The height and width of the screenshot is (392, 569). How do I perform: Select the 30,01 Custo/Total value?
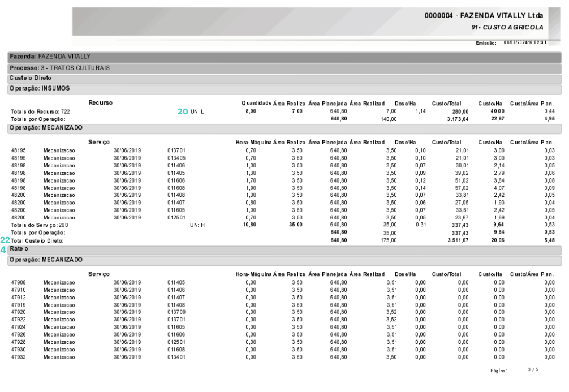pos(462,166)
